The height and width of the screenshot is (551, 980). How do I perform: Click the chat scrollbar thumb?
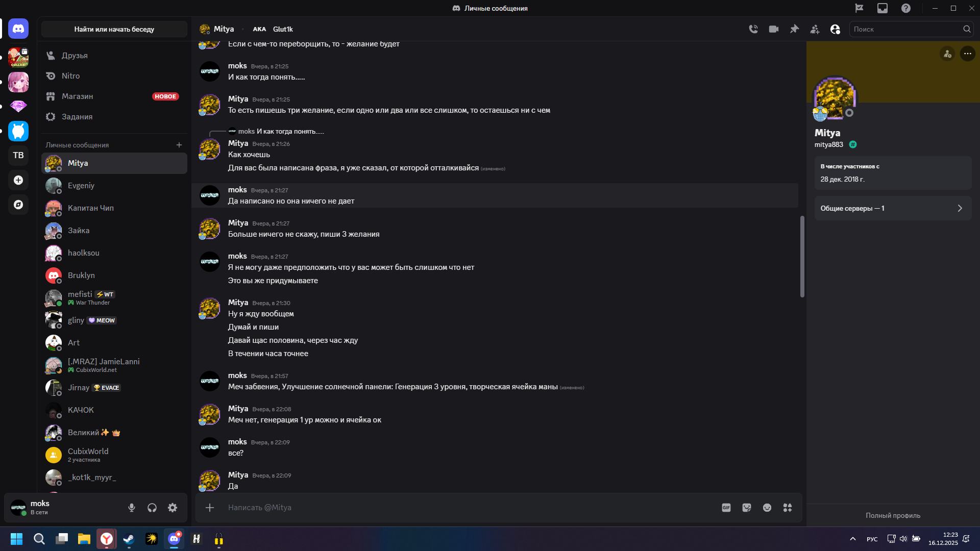pos(802,256)
